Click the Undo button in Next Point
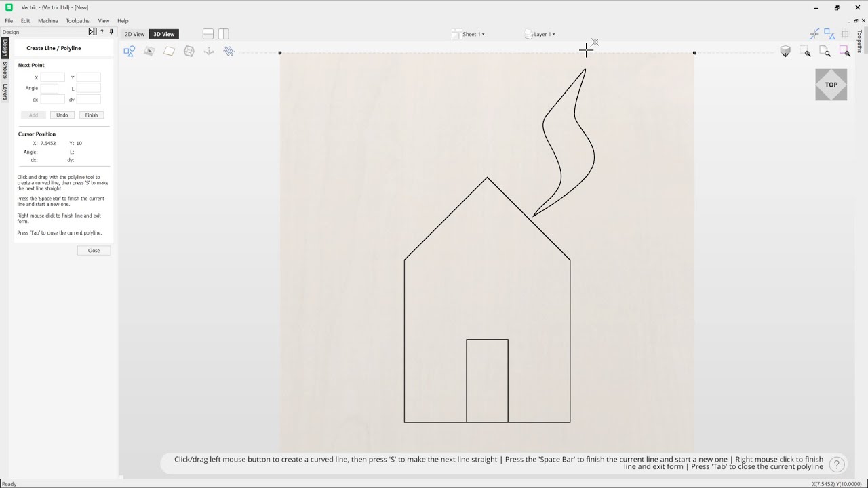Image resolution: width=868 pixels, height=488 pixels. click(x=62, y=115)
